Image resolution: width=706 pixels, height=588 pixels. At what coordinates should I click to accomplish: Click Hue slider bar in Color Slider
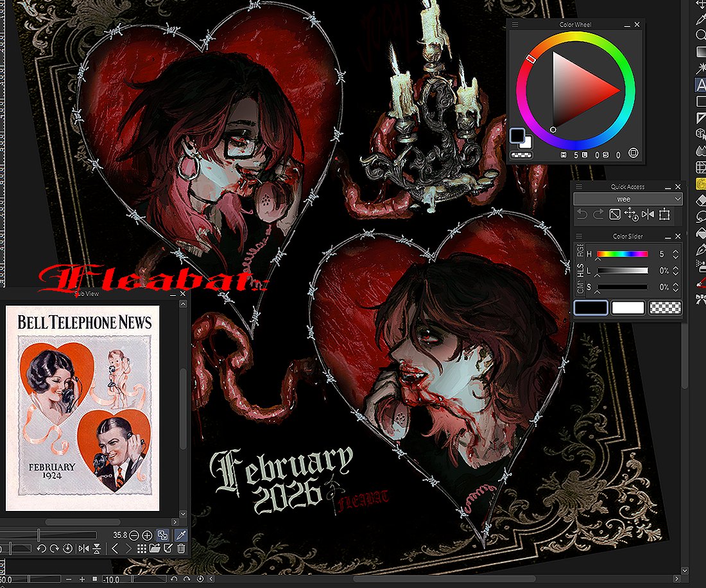[623, 254]
